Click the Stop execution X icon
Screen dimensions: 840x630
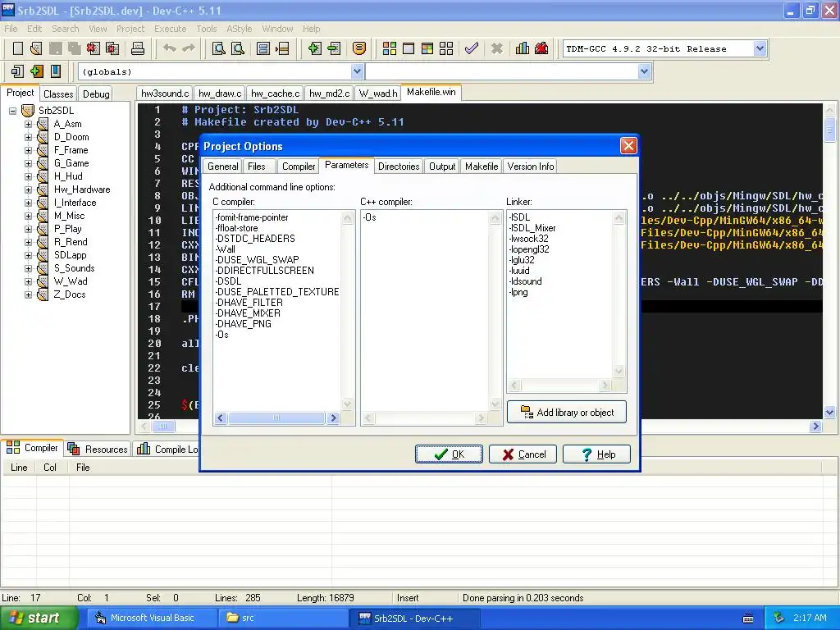point(497,48)
